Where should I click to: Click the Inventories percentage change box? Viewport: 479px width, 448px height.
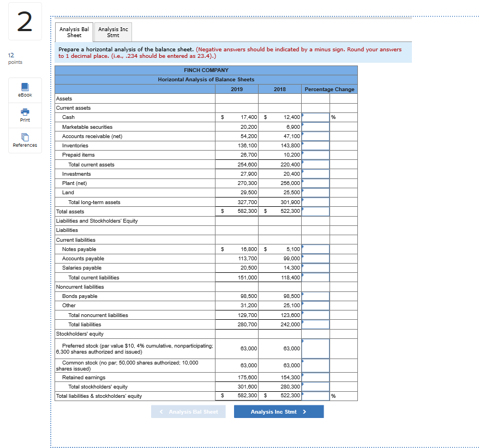pos(315,145)
